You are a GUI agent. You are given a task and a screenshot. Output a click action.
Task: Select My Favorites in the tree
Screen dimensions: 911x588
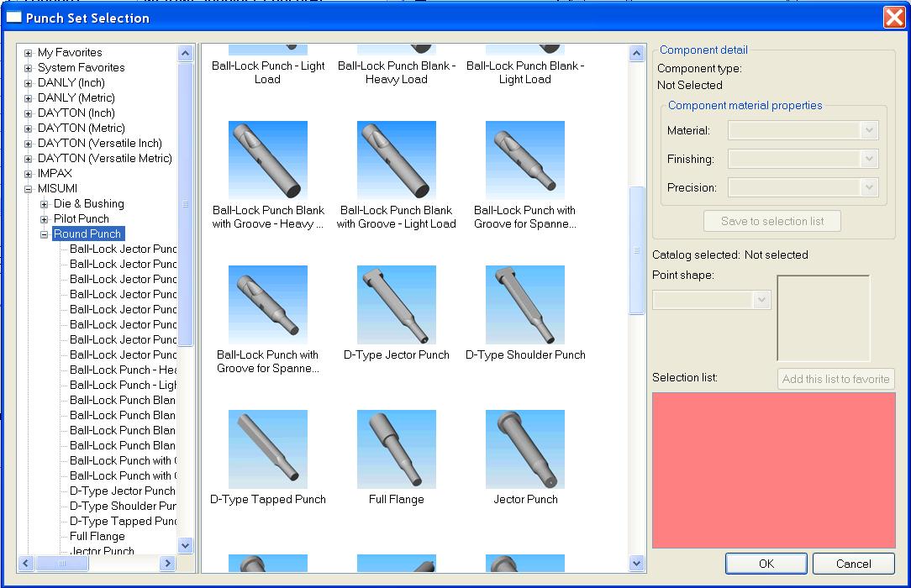pos(70,53)
